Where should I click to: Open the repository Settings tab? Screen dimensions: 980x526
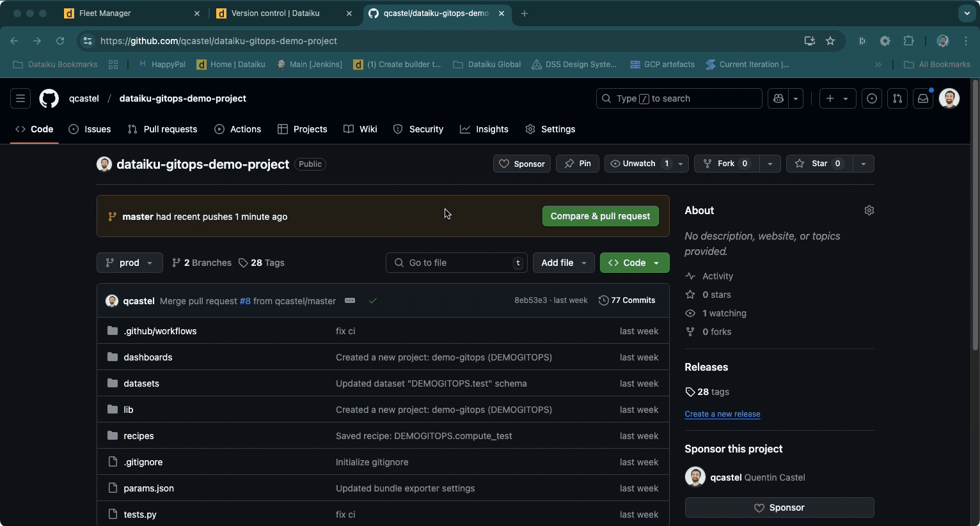coord(550,129)
